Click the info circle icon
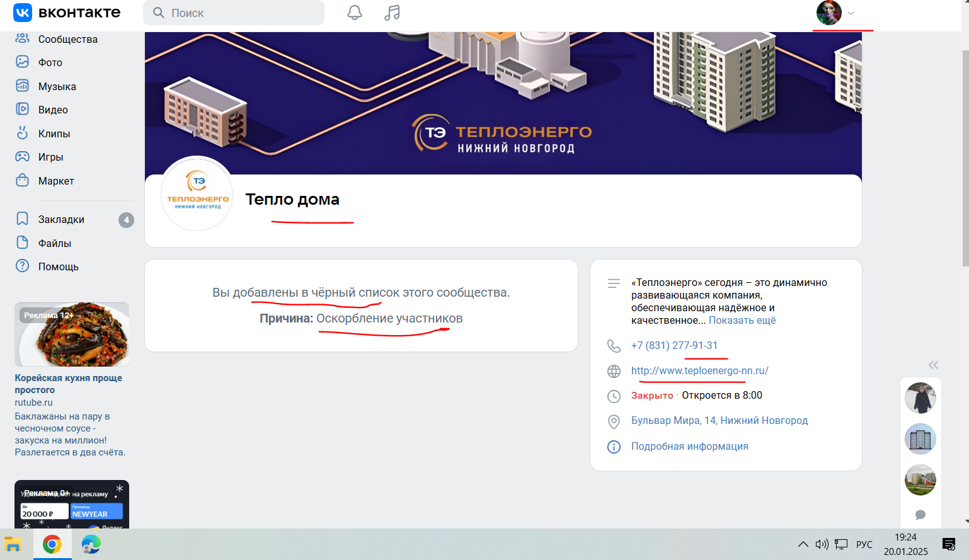The image size is (969, 560). click(614, 447)
